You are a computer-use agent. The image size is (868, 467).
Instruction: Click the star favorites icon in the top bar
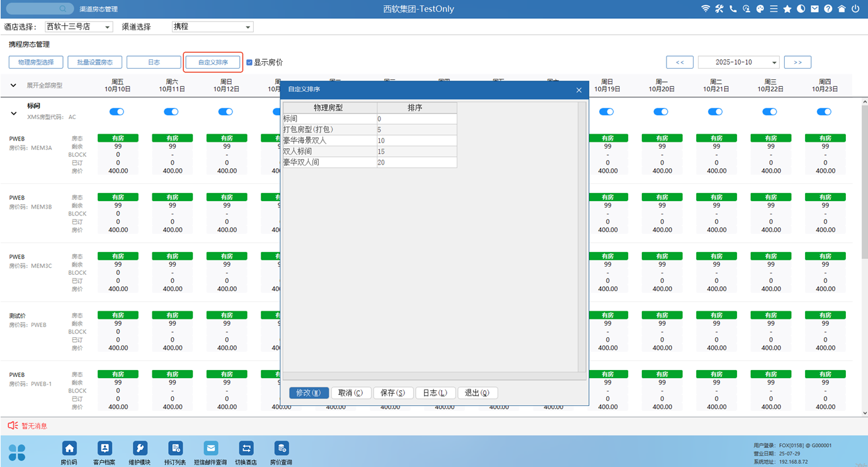787,9
